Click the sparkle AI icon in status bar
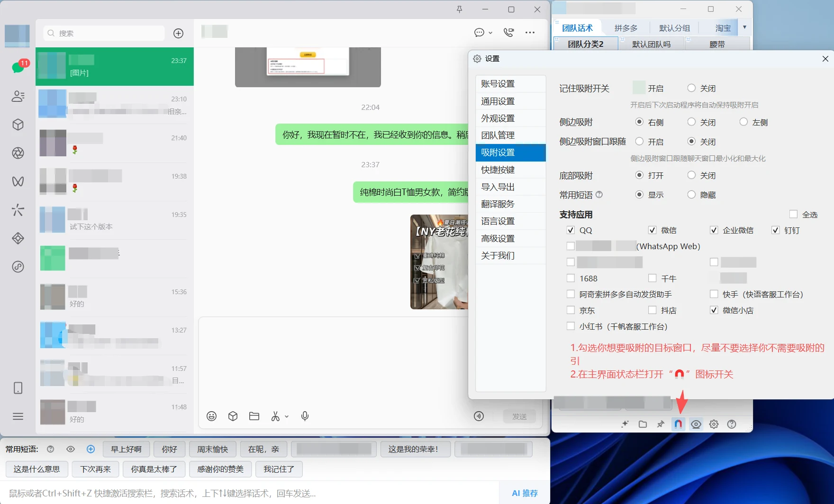The height and width of the screenshot is (504, 834). pyautogui.click(x=625, y=424)
